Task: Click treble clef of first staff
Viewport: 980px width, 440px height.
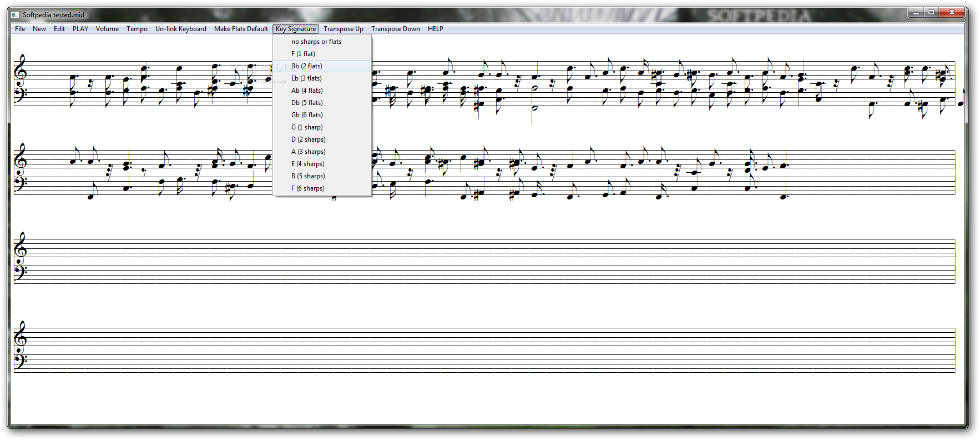Action: 21,70
